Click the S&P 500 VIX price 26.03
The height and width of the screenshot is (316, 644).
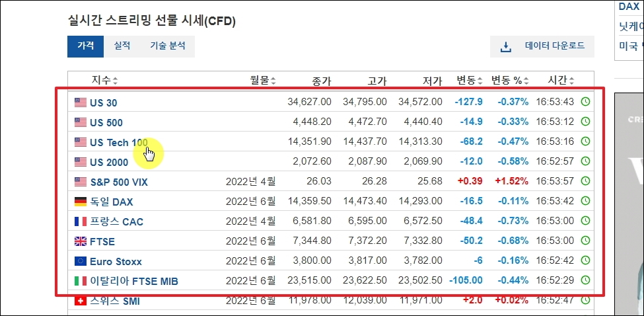[x=319, y=180]
